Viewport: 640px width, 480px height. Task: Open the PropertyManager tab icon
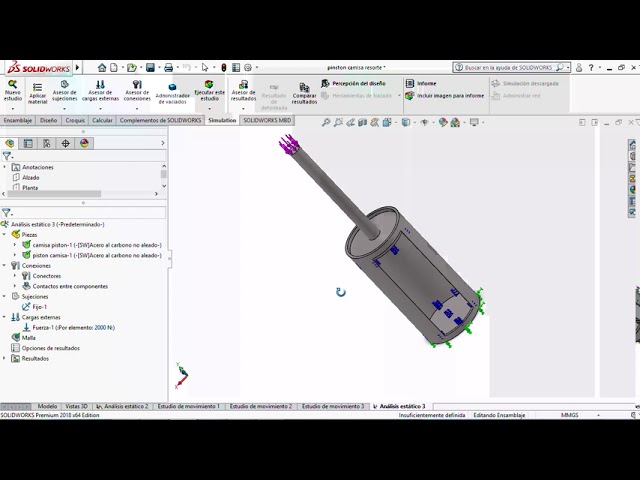coord(28,143)
